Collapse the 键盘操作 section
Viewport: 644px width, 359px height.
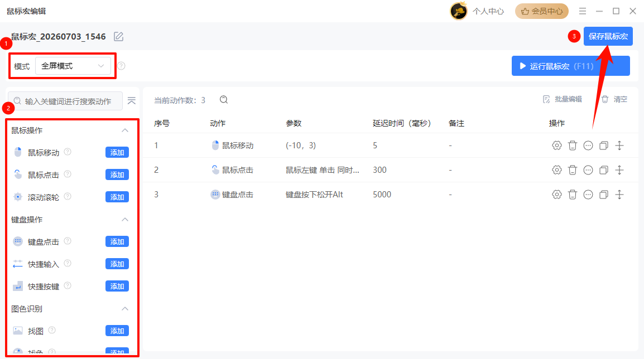125,220
